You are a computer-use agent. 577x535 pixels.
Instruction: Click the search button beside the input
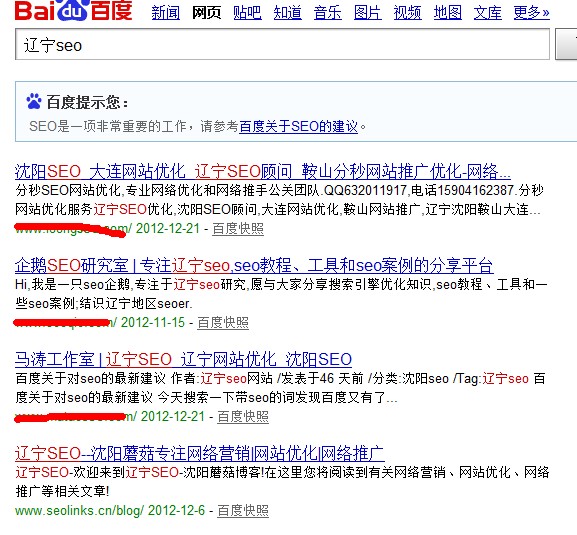[x=567, y=44]
